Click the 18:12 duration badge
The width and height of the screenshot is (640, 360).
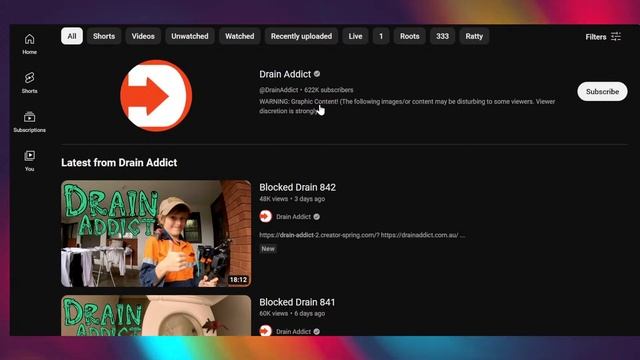click(x=238, y=280)
